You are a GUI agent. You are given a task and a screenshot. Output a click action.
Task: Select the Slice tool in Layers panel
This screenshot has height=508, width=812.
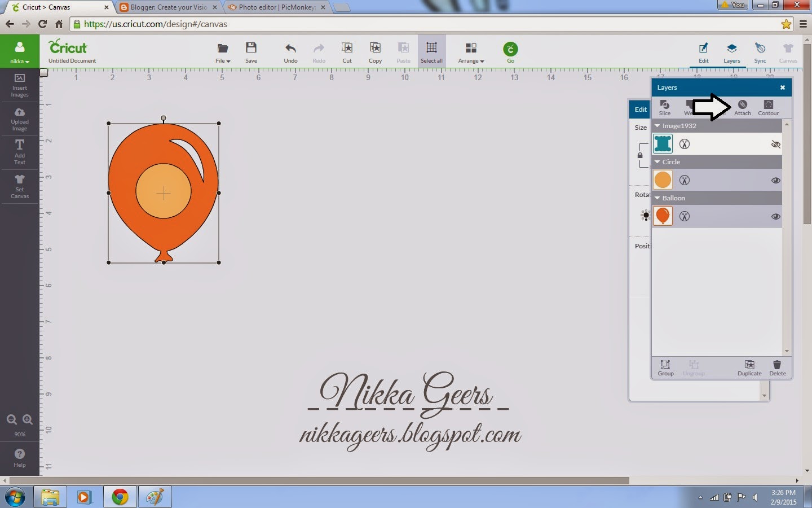pyautogui.click(x=665, y=108)
